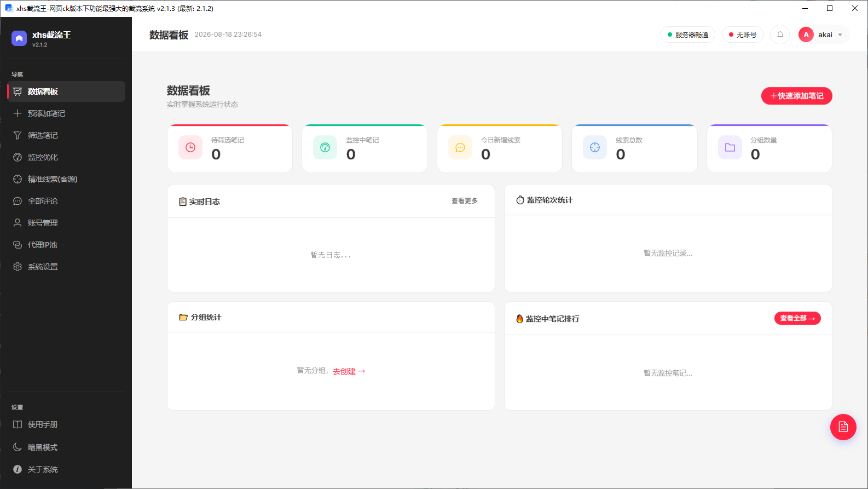868x489 pixels.
Task: Toggle 暗黑模式 dark mode
Action: point(66,447)
